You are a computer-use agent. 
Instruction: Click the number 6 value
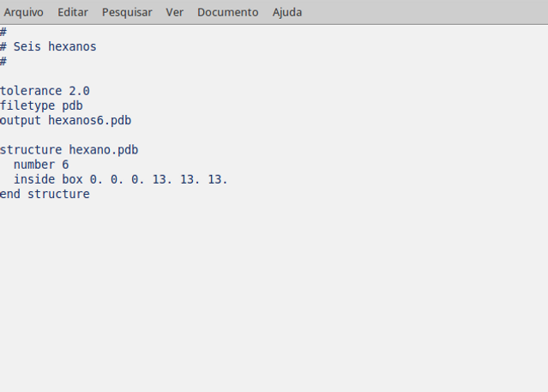65,165
